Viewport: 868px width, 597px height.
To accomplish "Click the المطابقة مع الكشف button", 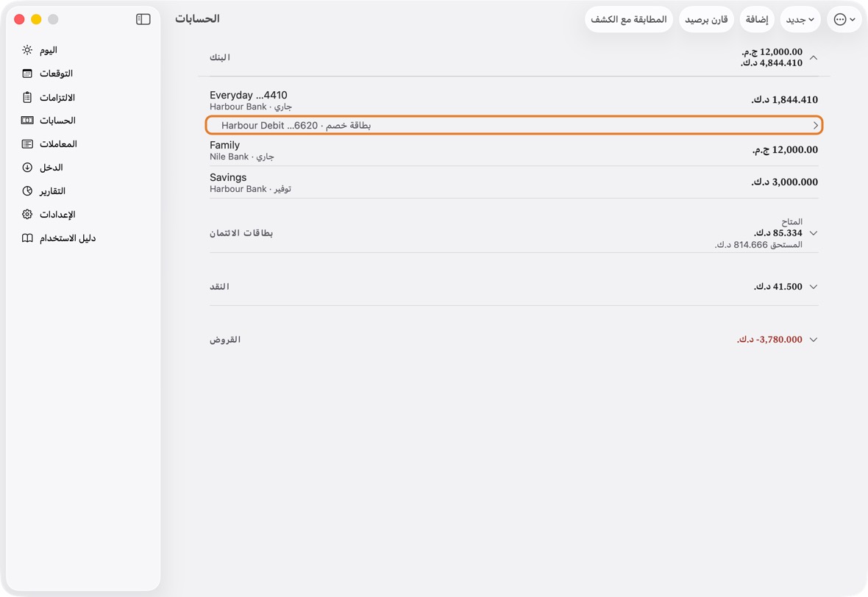I will click(x=629, y=19).
